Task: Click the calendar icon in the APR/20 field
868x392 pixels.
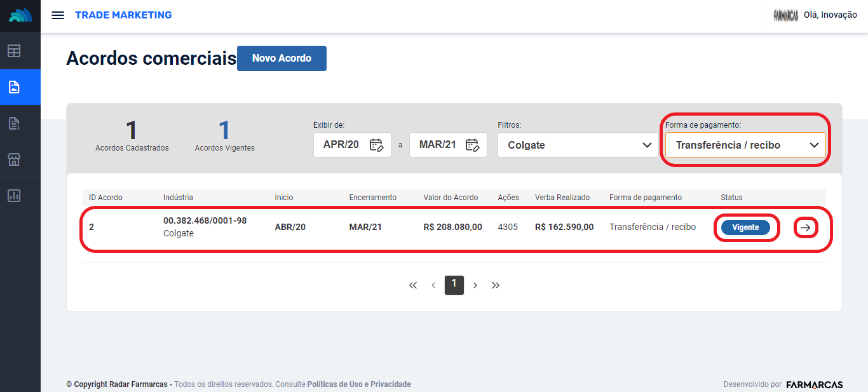Action: pos(376,145)
